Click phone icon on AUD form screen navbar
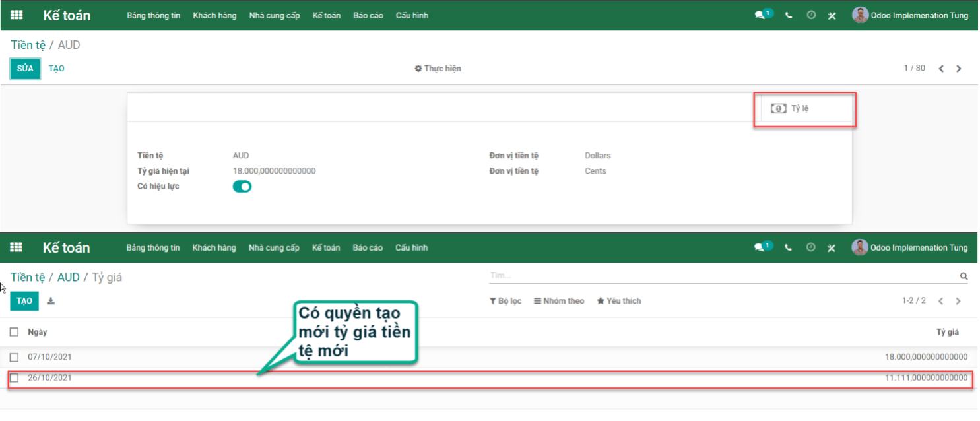 tap(789, 15)
